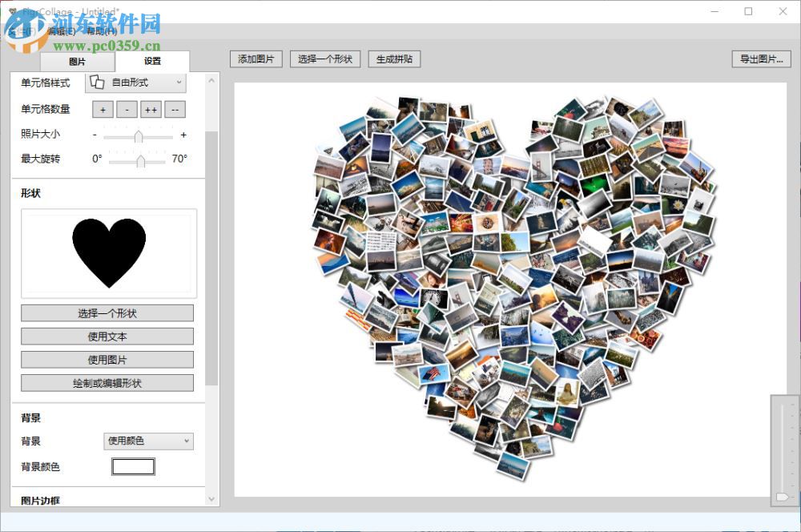This screenshot has width=801, height=532.
Task: Click the + icon to add a cell
Action: click(x=102, y=109)
